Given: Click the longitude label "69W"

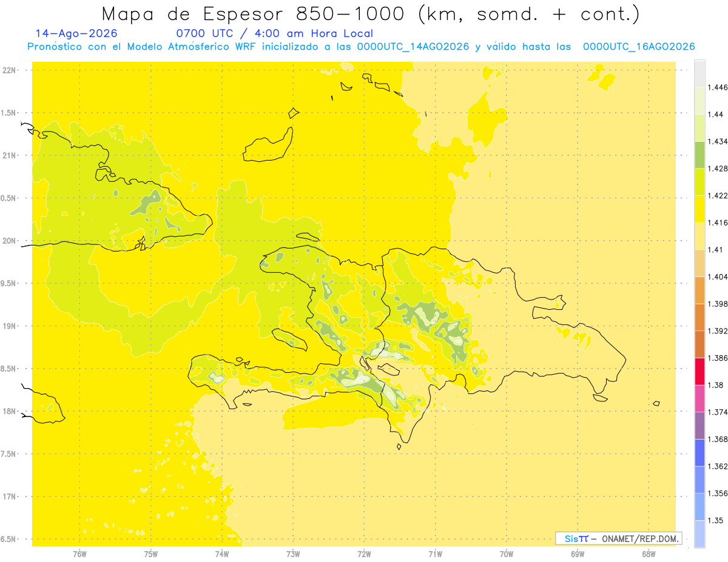Looking at the screenshot, I should point(578,554).
